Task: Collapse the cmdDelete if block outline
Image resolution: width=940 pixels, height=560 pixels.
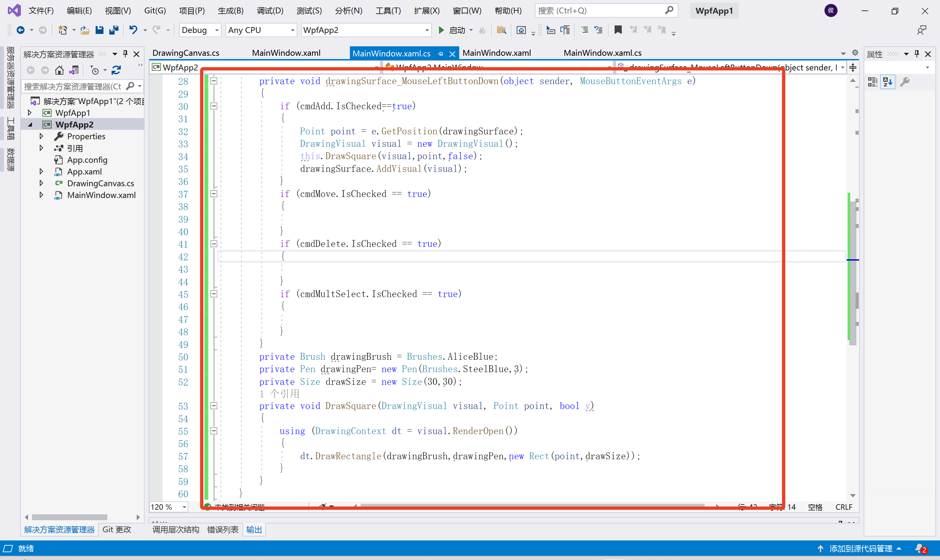Action: 214,244
